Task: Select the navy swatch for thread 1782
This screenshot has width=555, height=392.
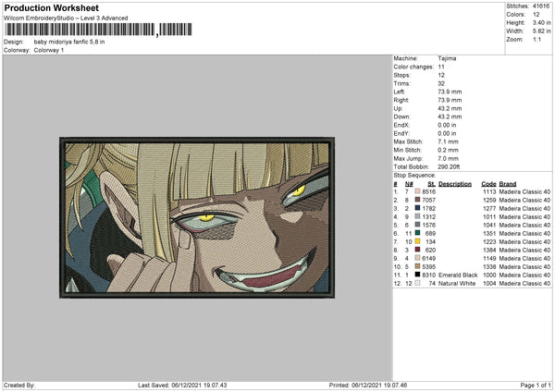Action: point(417,208)
